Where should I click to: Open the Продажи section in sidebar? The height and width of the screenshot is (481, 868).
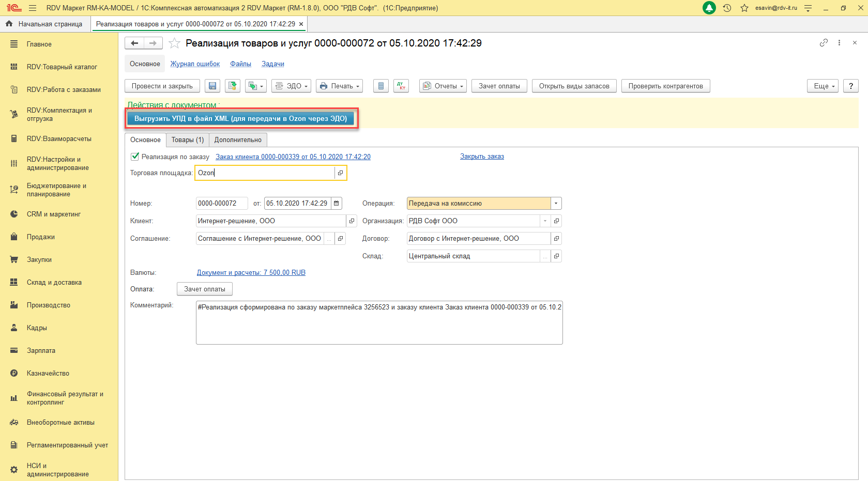41,237
